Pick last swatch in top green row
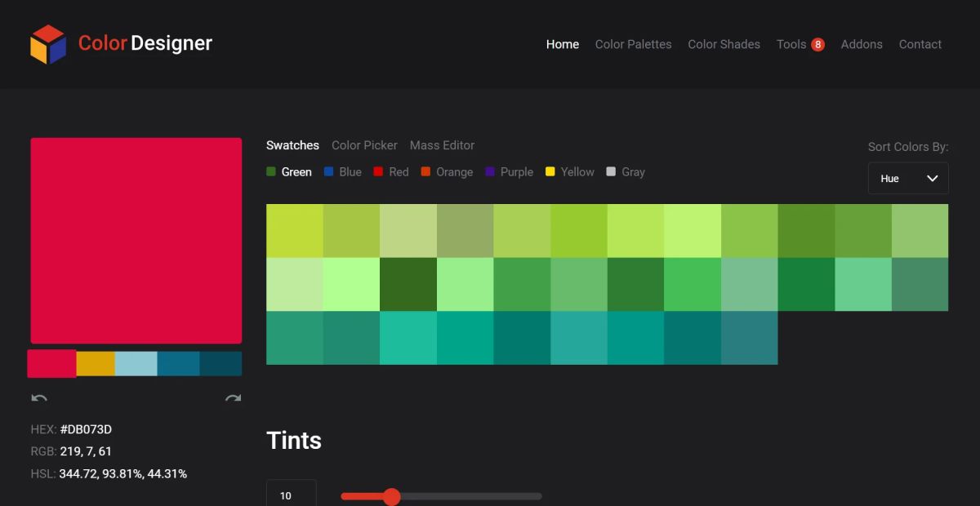This screenshot has width=980, height=506. (920, 231)
